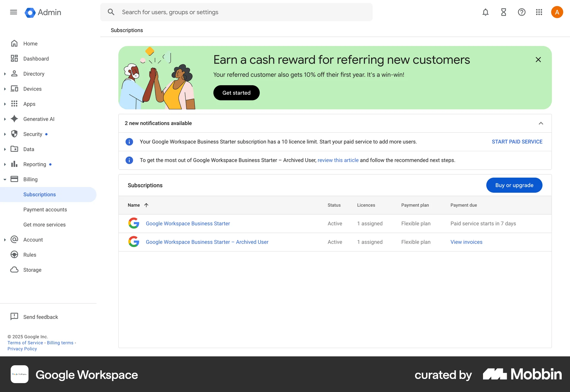570x392 pixels.
Task: Open Payment accounts in the Billing menu
Action: pos(45,209)
